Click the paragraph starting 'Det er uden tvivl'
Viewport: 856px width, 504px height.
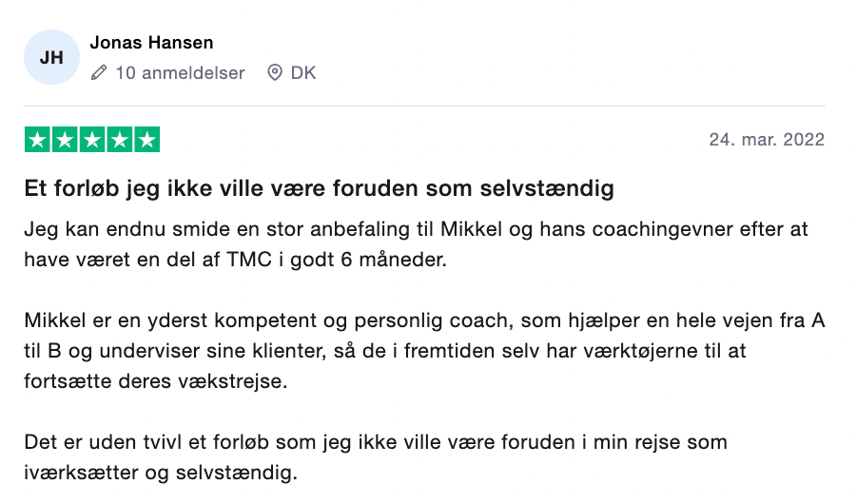(376, 456)
